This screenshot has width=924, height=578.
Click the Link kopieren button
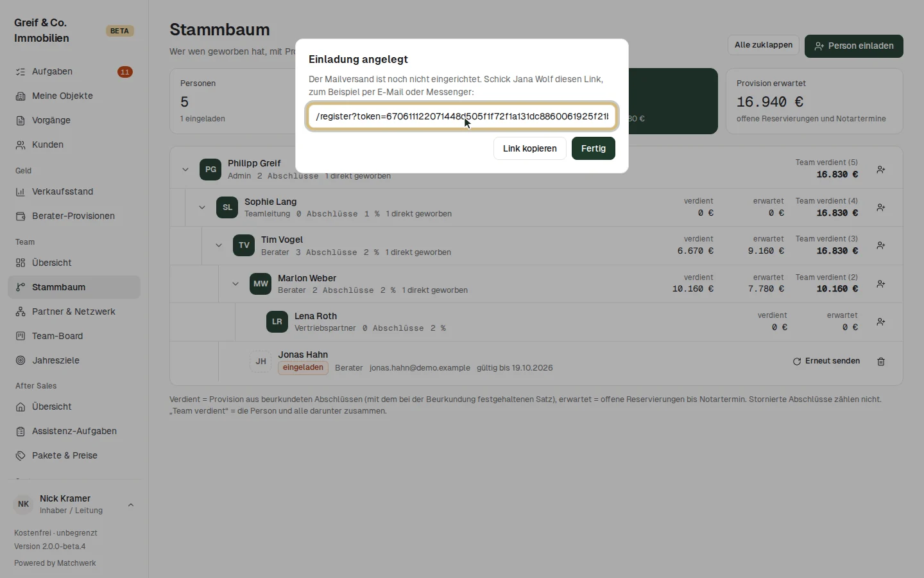(530, 148)
